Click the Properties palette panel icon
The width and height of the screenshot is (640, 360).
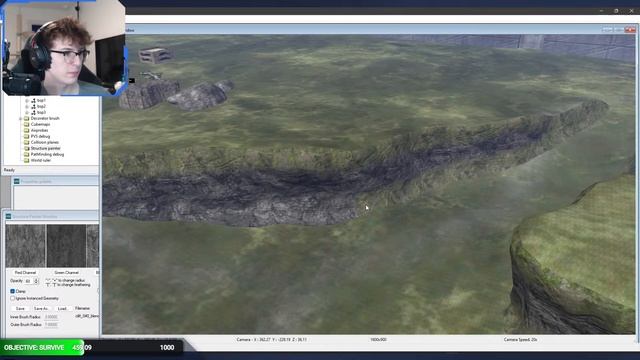(17, 181)
